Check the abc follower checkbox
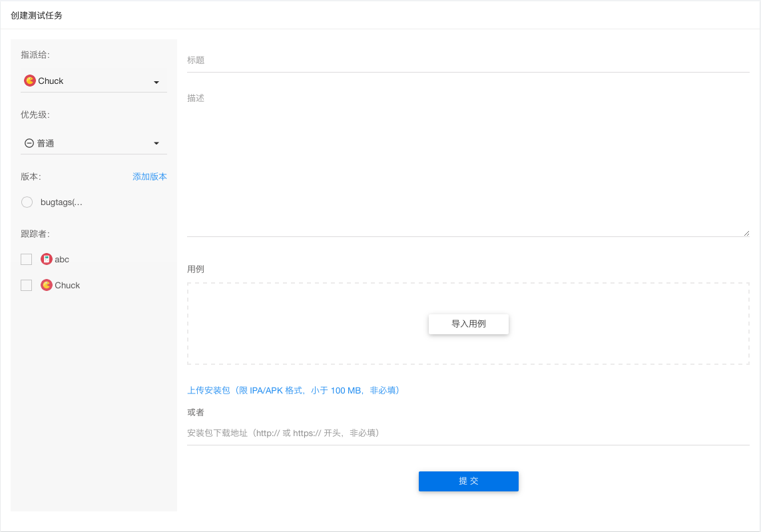This screenshot has width=761, height=532. [x=27, y=260]
